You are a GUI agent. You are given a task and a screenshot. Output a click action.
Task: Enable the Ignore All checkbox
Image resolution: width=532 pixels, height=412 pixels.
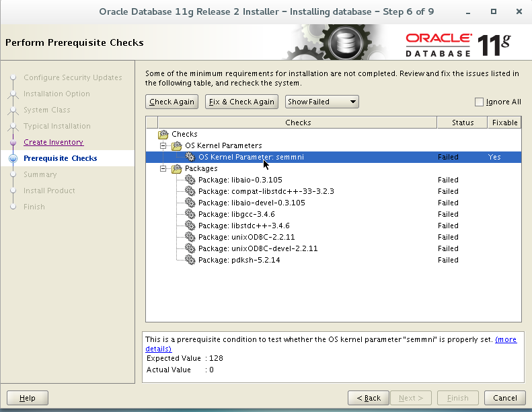[x=479, y=102]
